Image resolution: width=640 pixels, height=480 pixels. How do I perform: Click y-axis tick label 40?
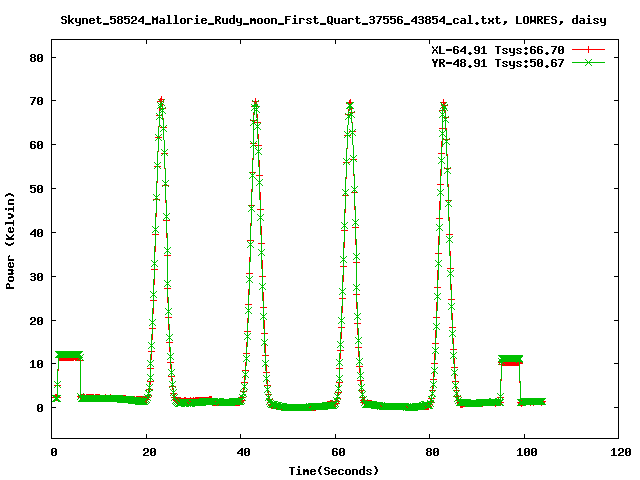click(x=36, y=233)
